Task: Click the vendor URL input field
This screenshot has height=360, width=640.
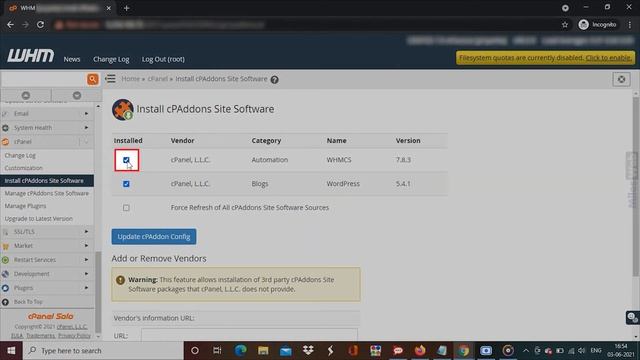Action: (x=249, y=336)
